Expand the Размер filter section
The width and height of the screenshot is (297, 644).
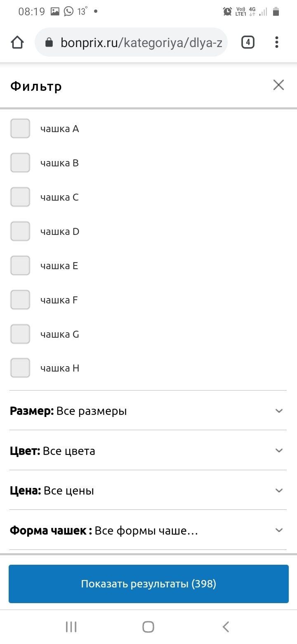pos(279,411)
